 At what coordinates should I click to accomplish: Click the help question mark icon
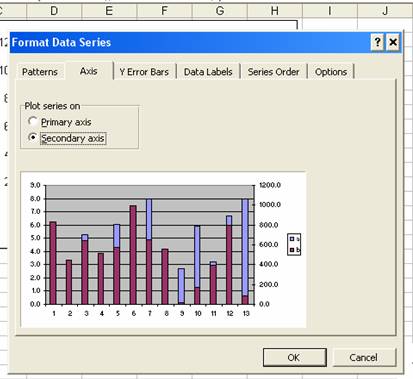377,42
